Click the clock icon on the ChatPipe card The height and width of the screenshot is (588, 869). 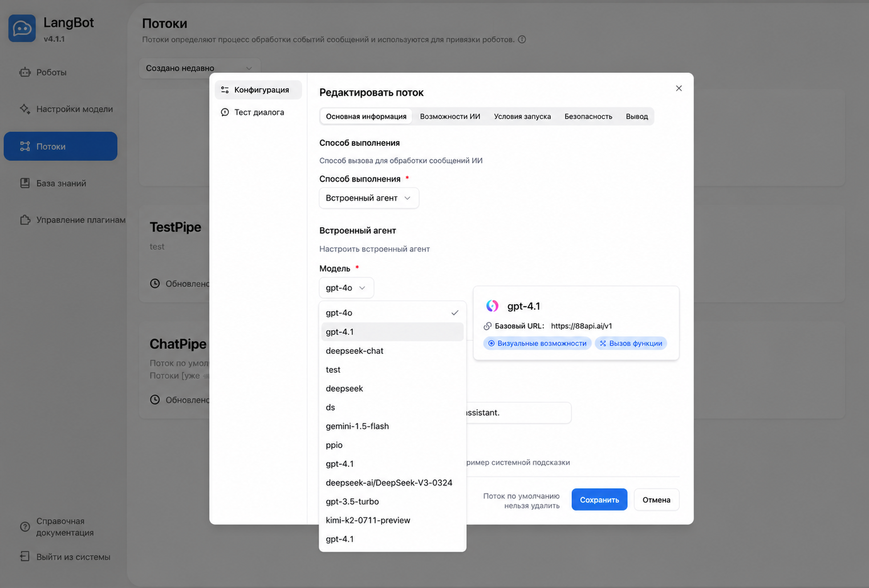pyautogui.click(x=155, y=400)
